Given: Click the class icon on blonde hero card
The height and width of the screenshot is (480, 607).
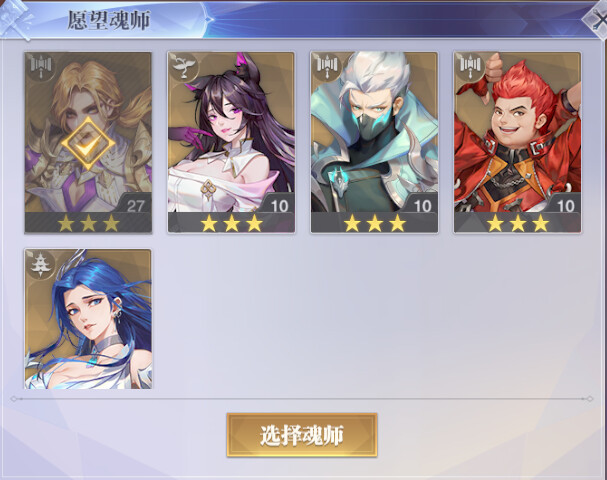Looking at the screenshot, I should [41, 67].
